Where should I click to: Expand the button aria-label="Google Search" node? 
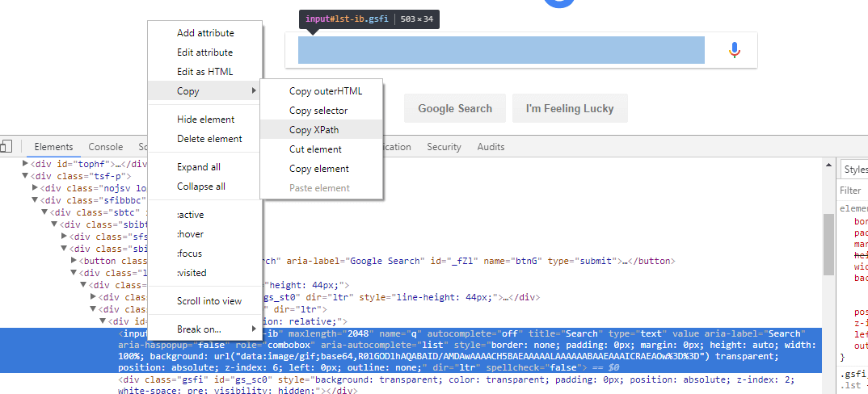click(74, 261)
